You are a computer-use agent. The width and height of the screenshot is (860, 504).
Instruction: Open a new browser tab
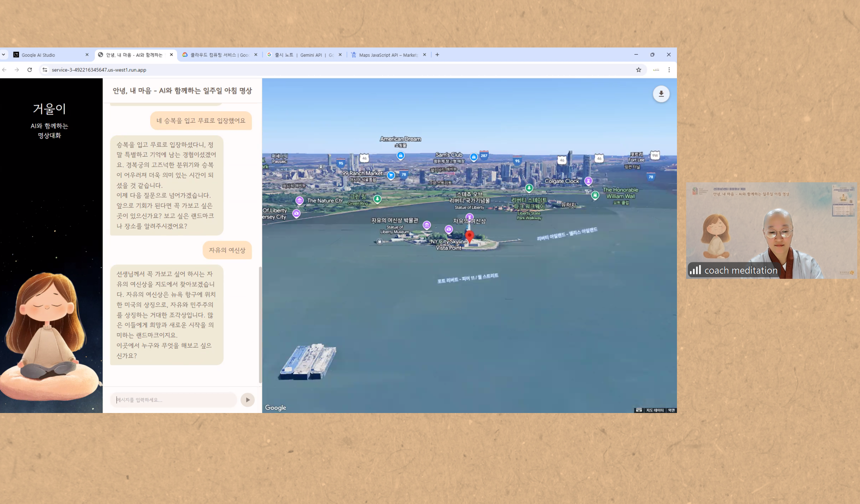click(x=437, y=55)
